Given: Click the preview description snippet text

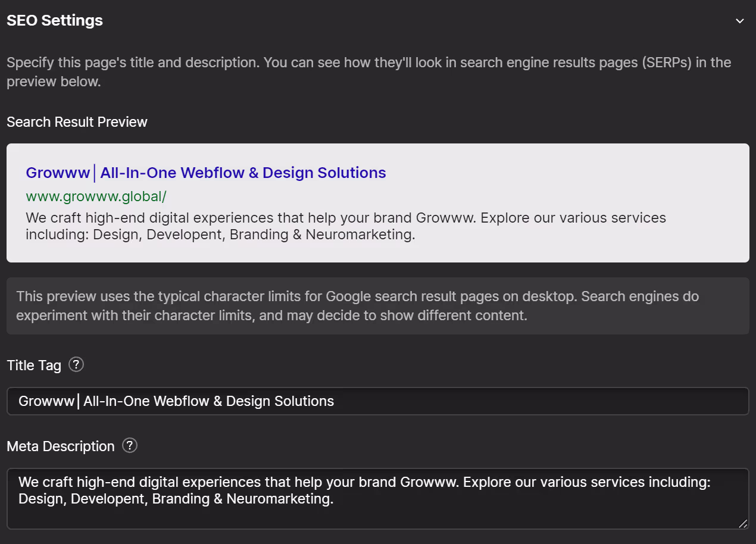Looking at the screenshot, I should pyautogui.click(x=346, y=226).
